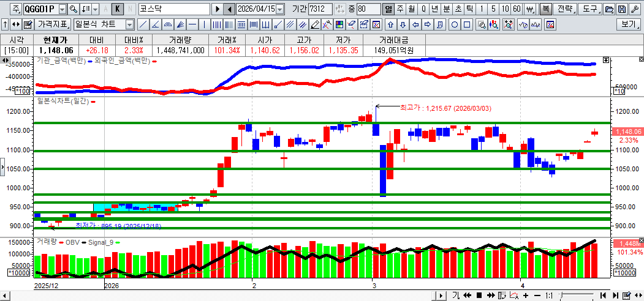This screenshot has width=644, height=301.
Task: Toggle the K market button
Action: [118, 9]
